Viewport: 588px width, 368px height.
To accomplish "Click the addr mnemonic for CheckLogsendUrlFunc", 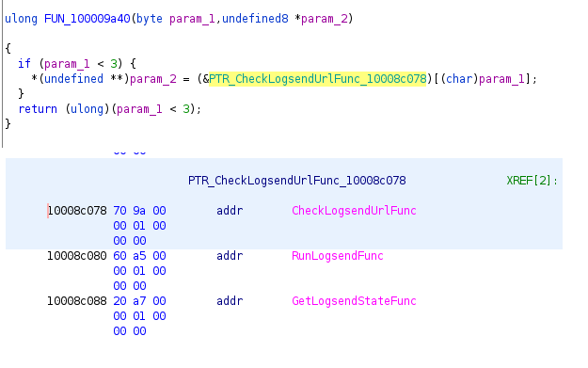I will click(x=230, y=211).
